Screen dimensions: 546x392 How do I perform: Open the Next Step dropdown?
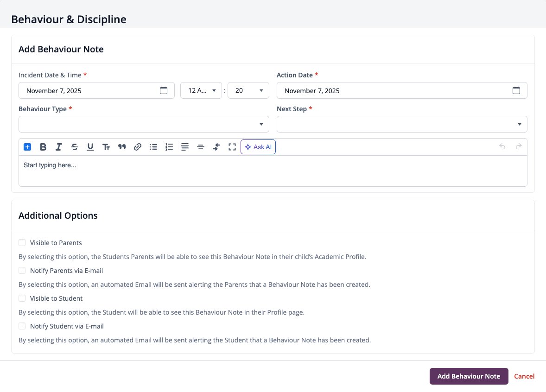point(402,124)
